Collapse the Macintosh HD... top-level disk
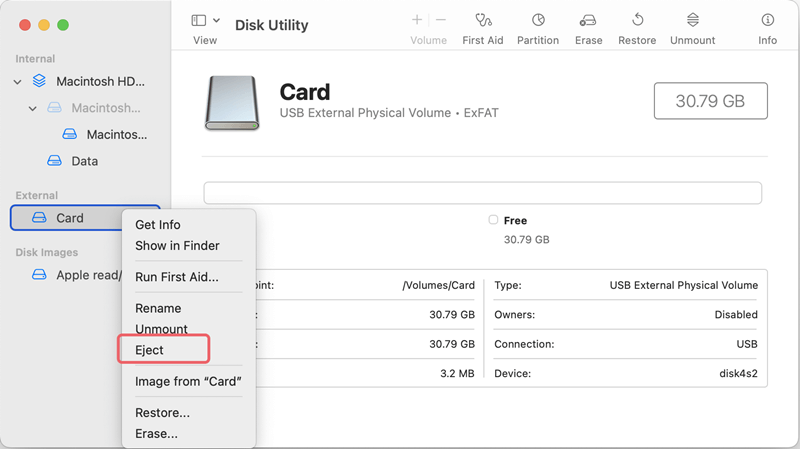The height and width of the screenshot is (449, 800). [x=17, y=82]
